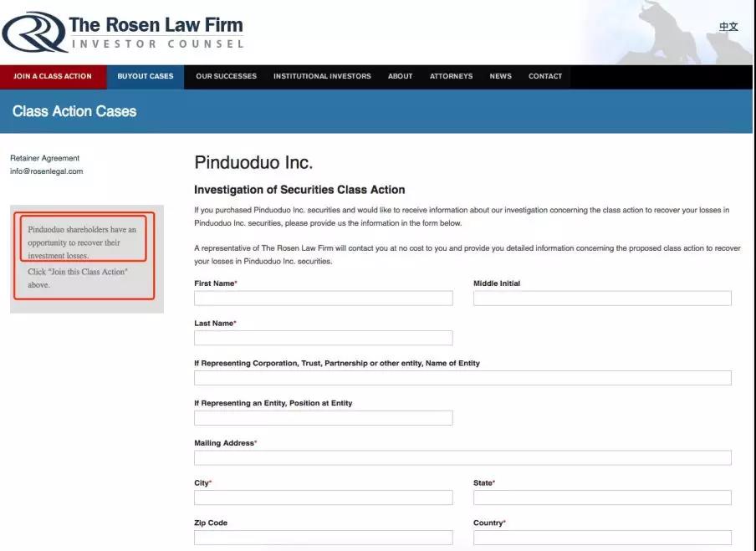Screen dimensions: 756x551
Task: Click the State input field
Action: pos(602,497)
